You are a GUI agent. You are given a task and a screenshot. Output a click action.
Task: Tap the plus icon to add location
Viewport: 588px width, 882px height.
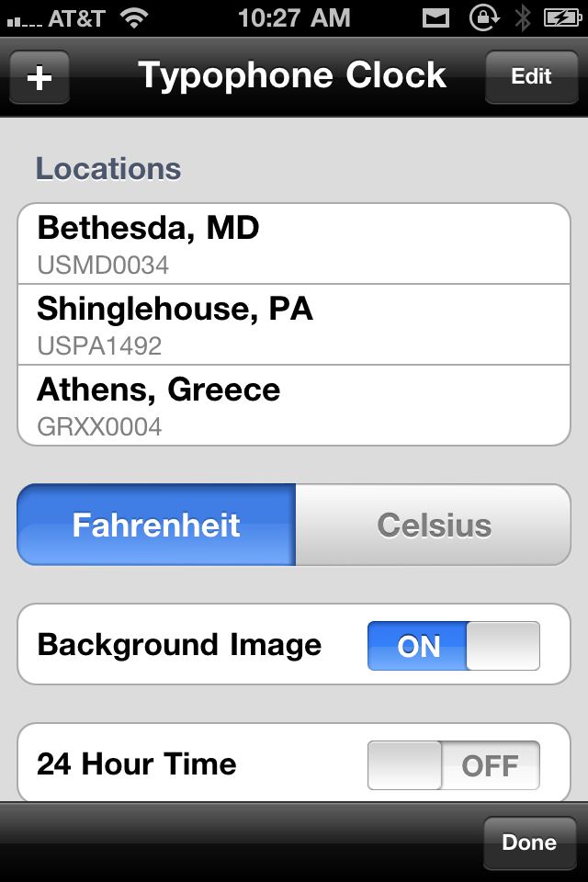(x=40, y=77)
